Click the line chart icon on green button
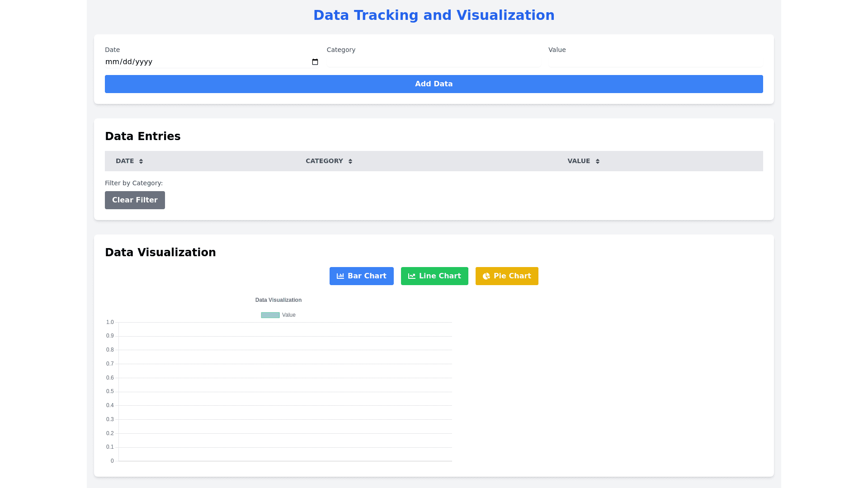 [412, 276]
